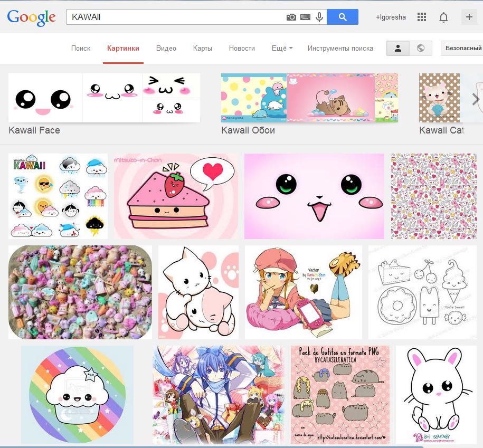Viewport: 483px width, 448px height.
Task: Switch to the Видео tab
Action: (x=166, y=49)
